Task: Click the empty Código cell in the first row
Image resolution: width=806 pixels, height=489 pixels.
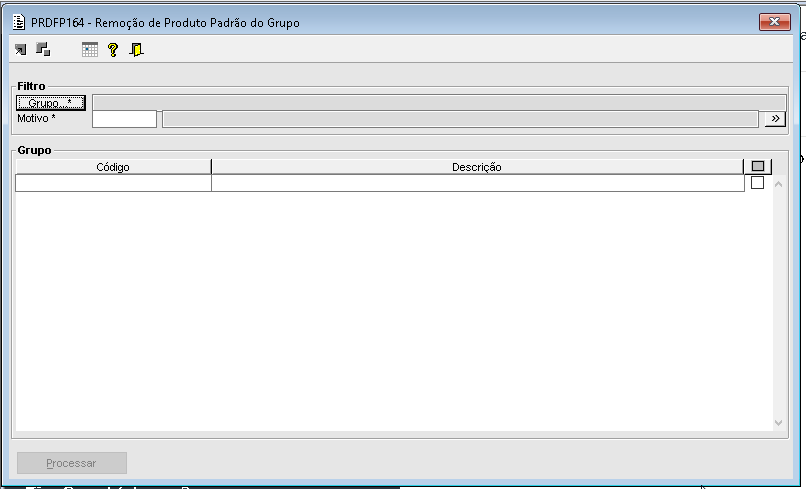Action: pyautogui.click(x=113, y=183)
